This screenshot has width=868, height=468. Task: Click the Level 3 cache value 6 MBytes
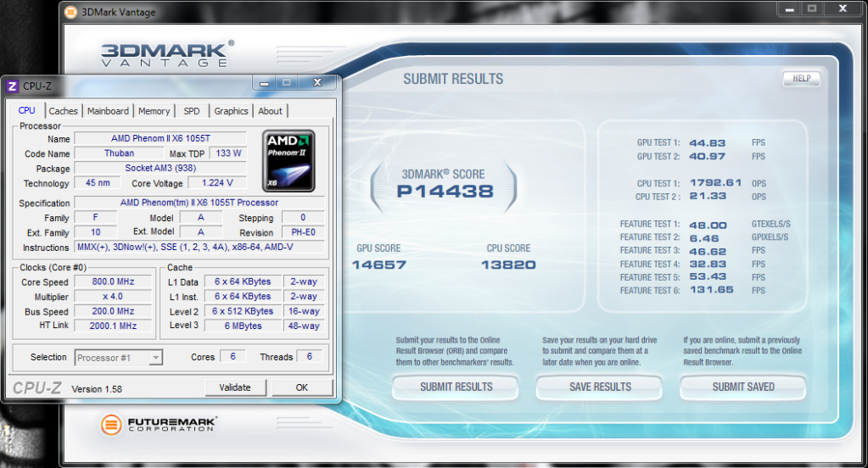(x=243, y=326)
